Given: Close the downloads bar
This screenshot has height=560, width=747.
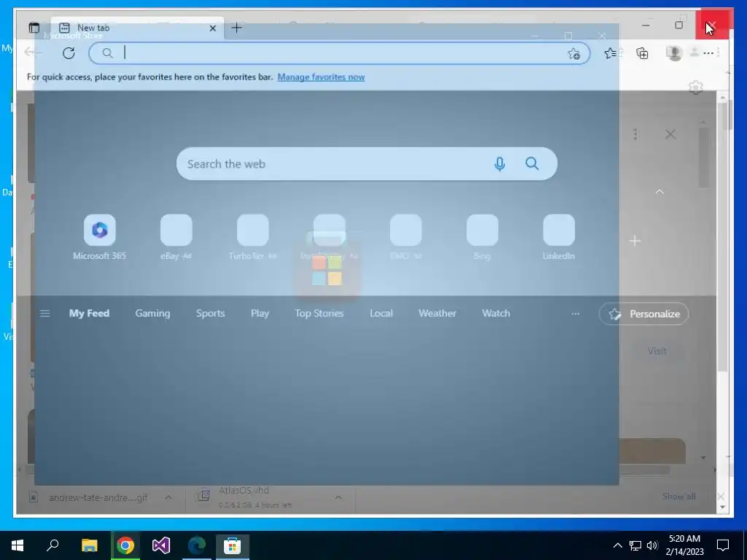Looking at the screenshot, I should pyautogui.click(x=720, y=497).
